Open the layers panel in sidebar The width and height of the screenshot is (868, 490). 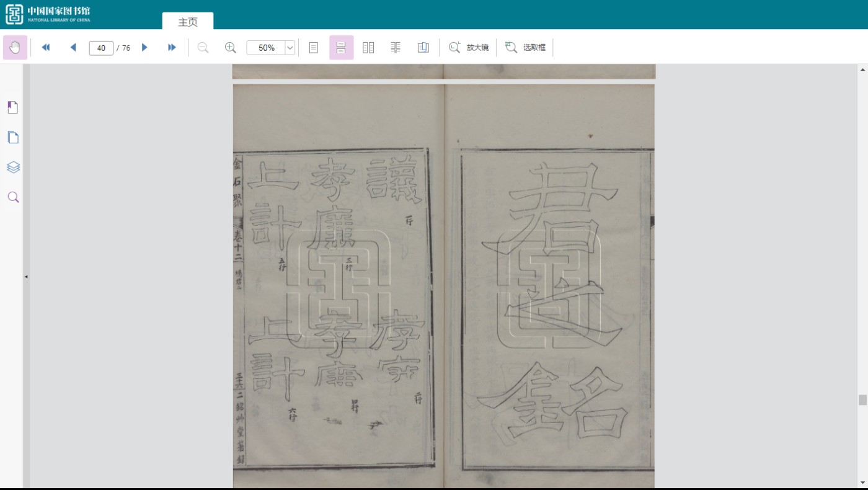point(13,167)
